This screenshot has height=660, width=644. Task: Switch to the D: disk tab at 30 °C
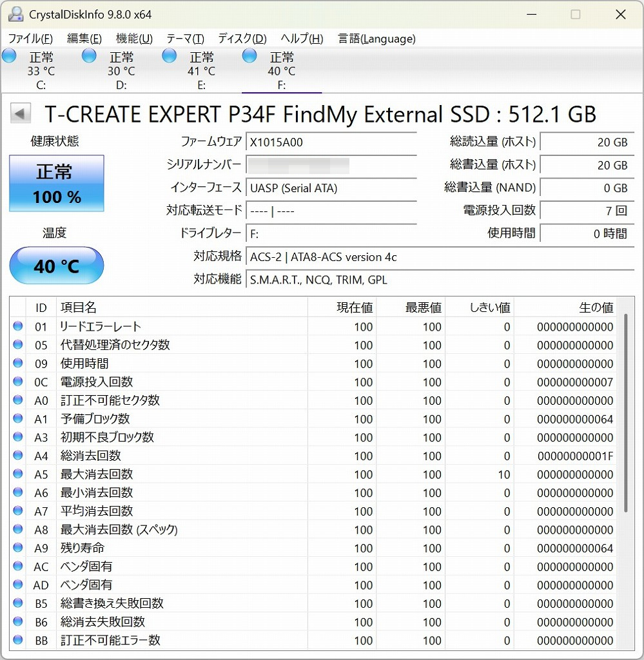pyautogui.click(x=121, y=70)
